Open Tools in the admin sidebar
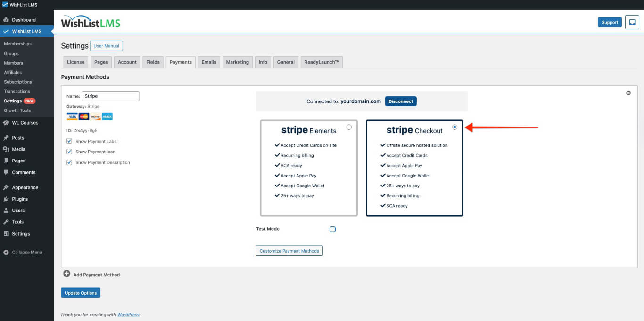The height and width of the screenshot is (321, 644). point(17,222)
